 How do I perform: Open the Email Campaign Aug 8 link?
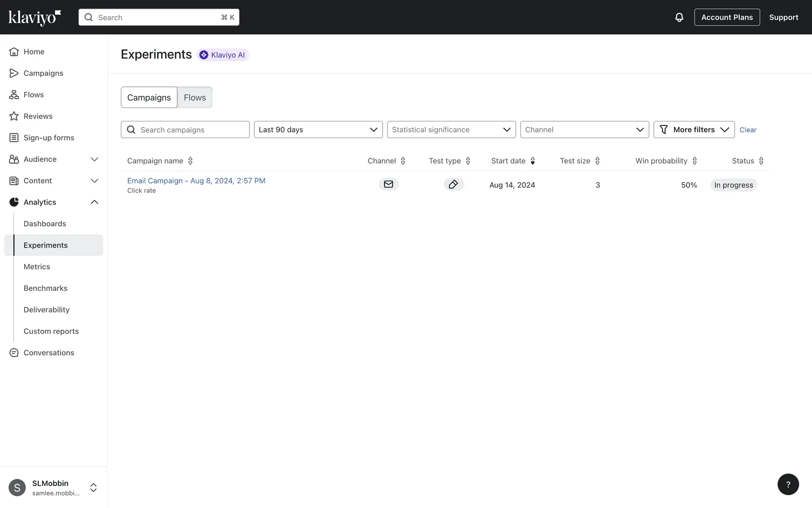tap(196, 181)
